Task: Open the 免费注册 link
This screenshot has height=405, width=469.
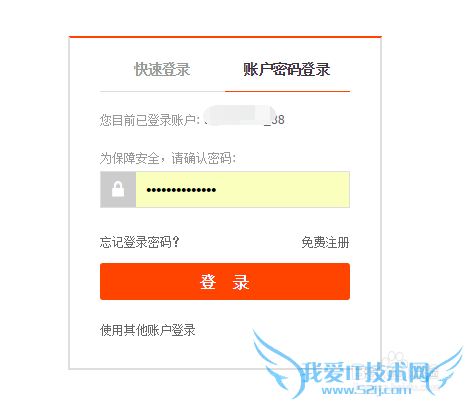Action: click(325, 242)
